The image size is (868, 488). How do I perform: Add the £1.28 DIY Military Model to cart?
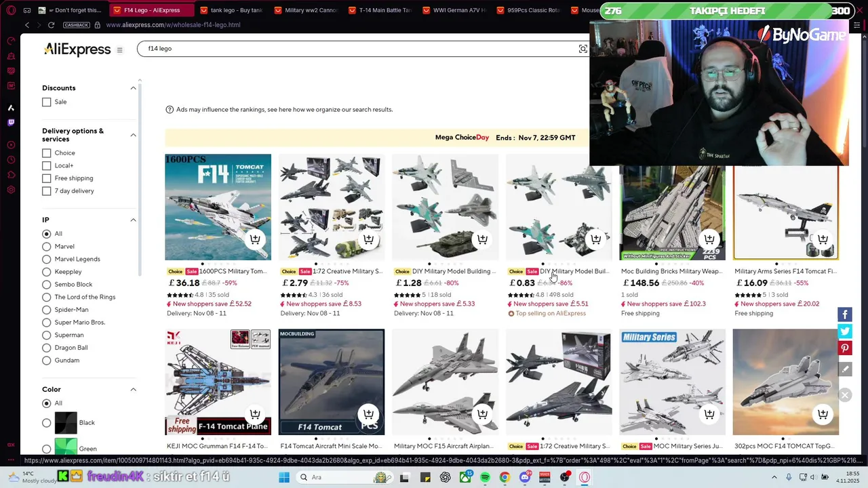click(x=482, y=239)
